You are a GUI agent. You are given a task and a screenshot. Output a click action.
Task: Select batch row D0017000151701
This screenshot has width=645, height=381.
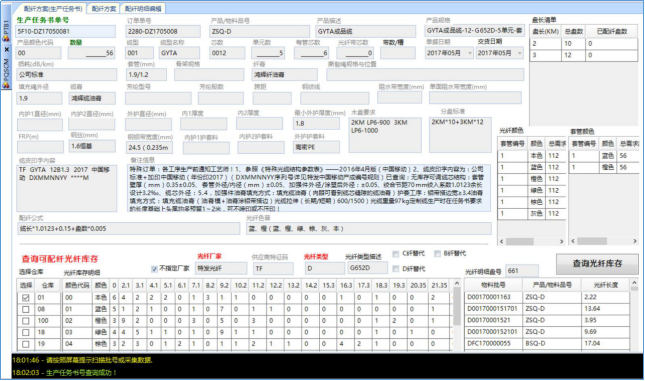click(x=547, y=309)
